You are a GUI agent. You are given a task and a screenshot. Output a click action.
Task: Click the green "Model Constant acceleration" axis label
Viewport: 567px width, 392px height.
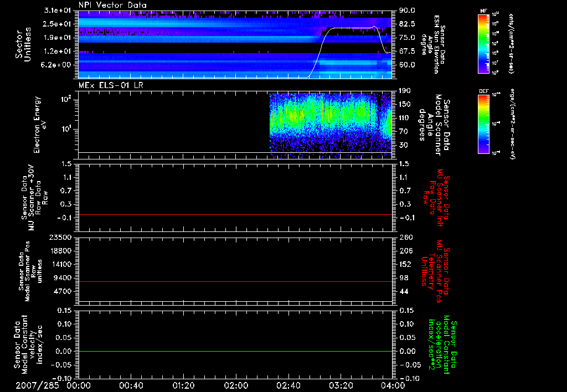[x=442, y=344]
